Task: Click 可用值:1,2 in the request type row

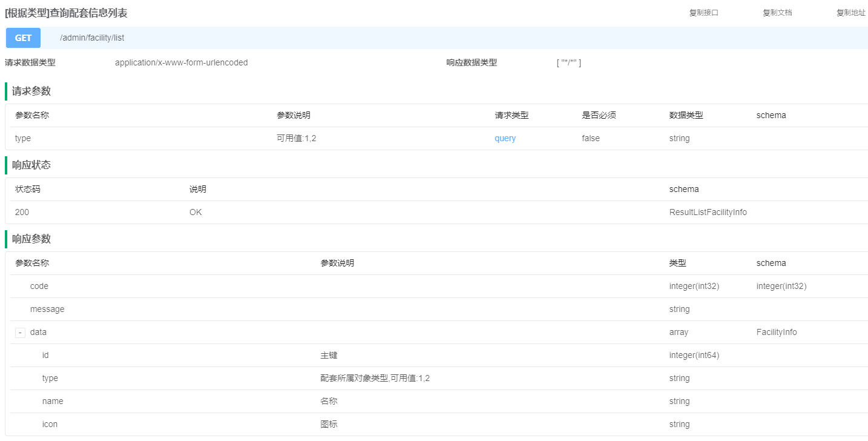Action: click(x=297, y=138)
